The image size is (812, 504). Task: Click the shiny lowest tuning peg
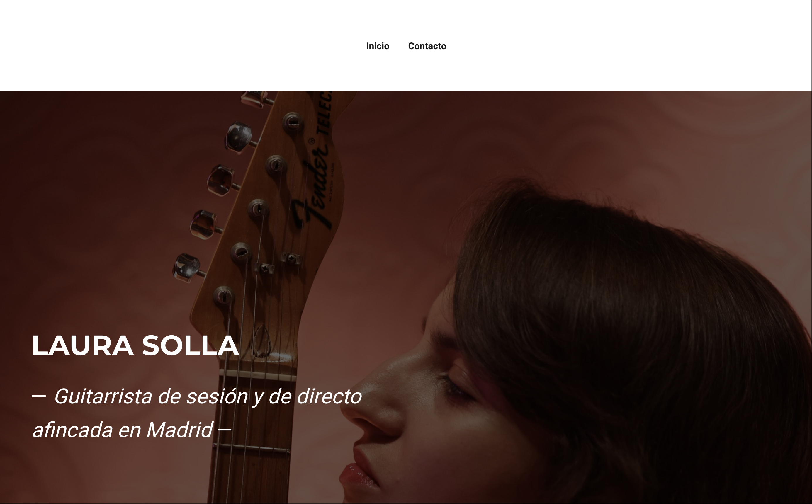187,267
